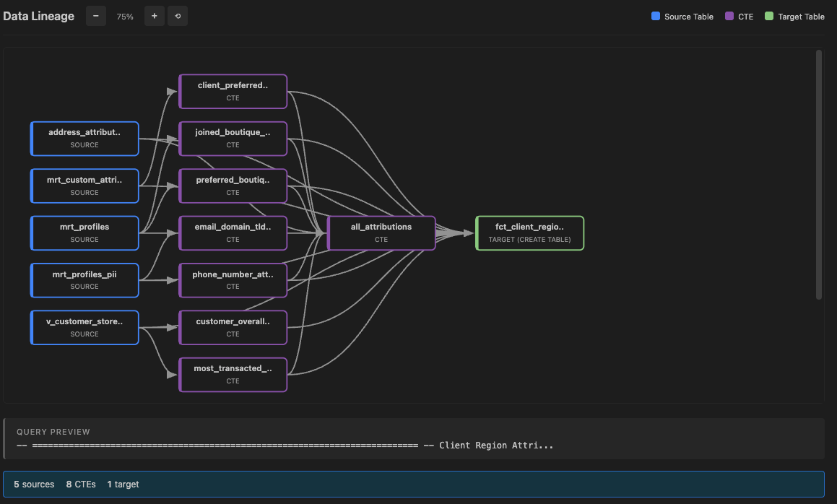Click the QUERY PREVIEW label
Viewport: 837px width, 504px height.
[53, 431]
